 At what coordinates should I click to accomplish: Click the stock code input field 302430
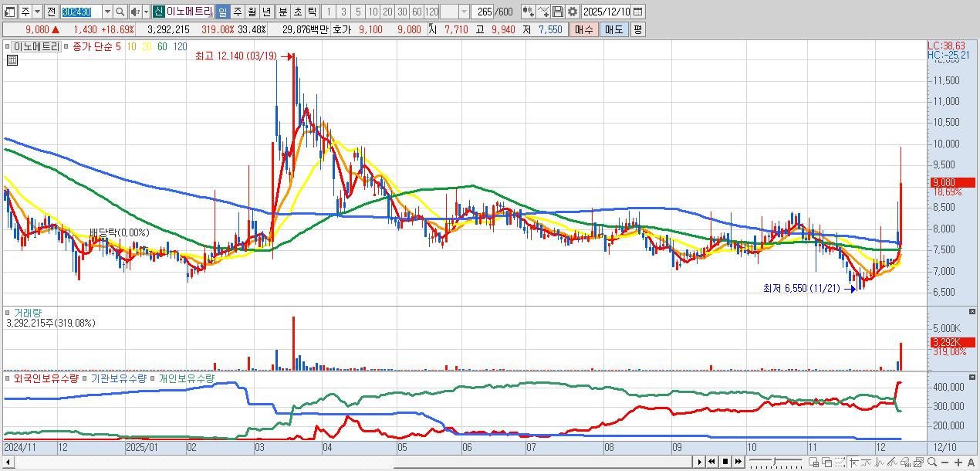point(81,12)
